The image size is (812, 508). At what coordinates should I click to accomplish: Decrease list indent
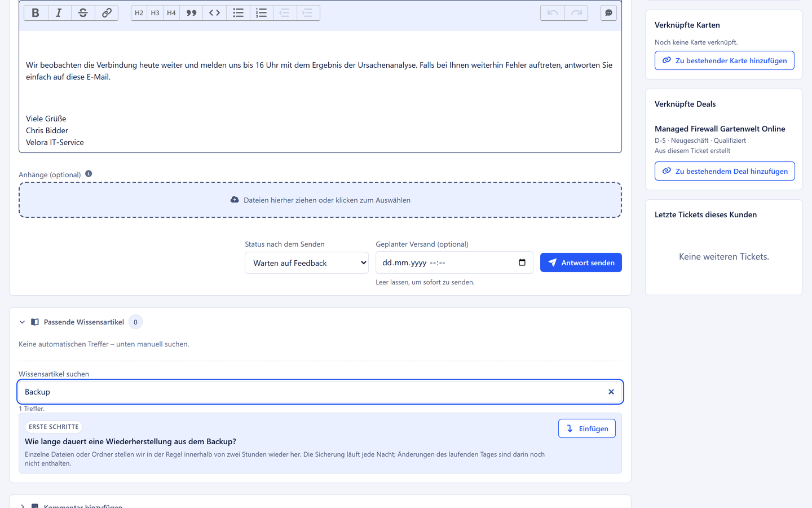285,13
